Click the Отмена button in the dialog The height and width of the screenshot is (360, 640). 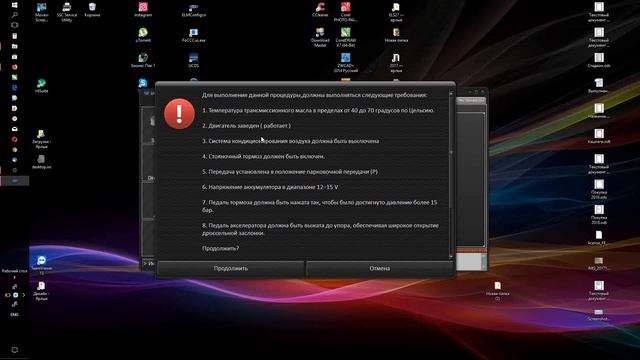(x=380, y=269)
